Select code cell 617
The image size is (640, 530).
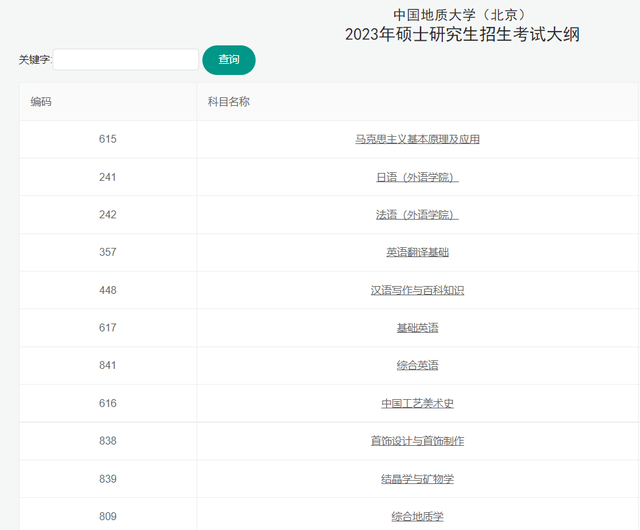108,328
